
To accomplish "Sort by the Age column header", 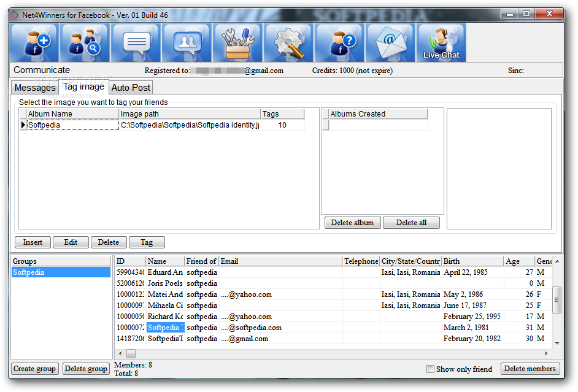I will click(x=519, y=261).
